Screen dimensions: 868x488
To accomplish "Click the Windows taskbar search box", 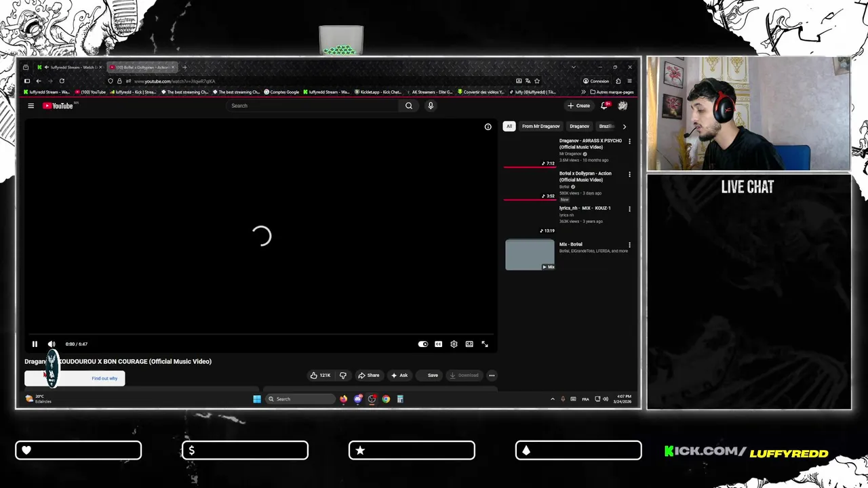I will pos(300,399).
